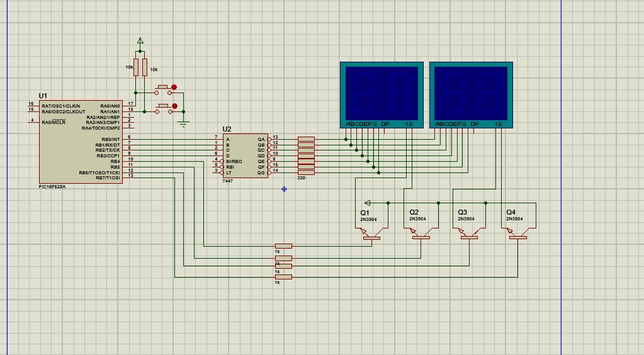Image resolution: width=644 pixels, height=355 pixels.
Task: Click the RA7/OSC1/CLKIN pin label
Action: pyautogui.click(x=61, y=106)
